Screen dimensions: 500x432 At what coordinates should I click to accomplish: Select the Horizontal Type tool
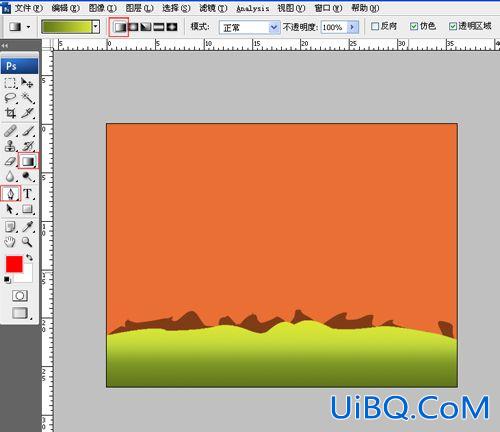pyautogui.click(x=28, y=193)
